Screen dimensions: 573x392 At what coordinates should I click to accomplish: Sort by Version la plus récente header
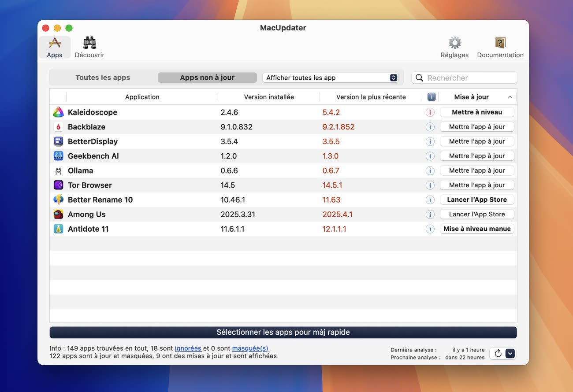click(x=371, y=97)
